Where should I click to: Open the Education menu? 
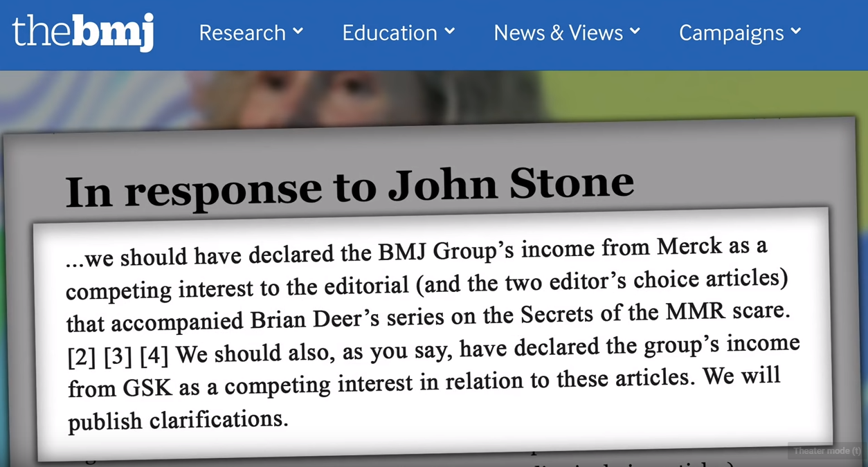(390, 33)
